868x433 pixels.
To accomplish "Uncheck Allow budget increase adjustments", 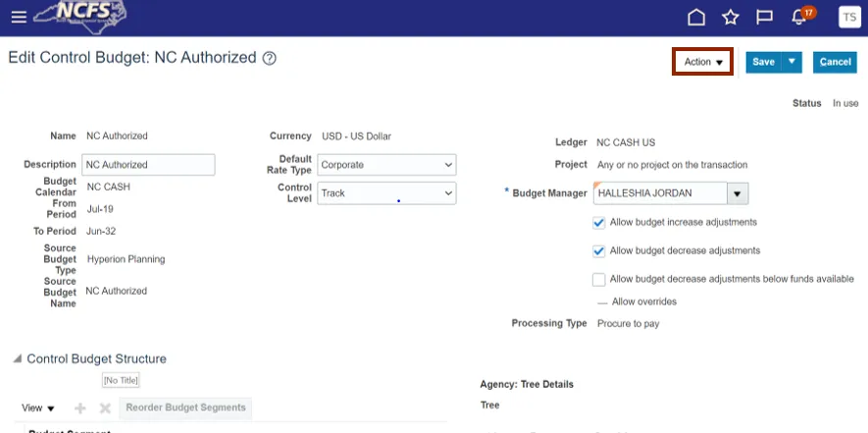I will 599,223.
